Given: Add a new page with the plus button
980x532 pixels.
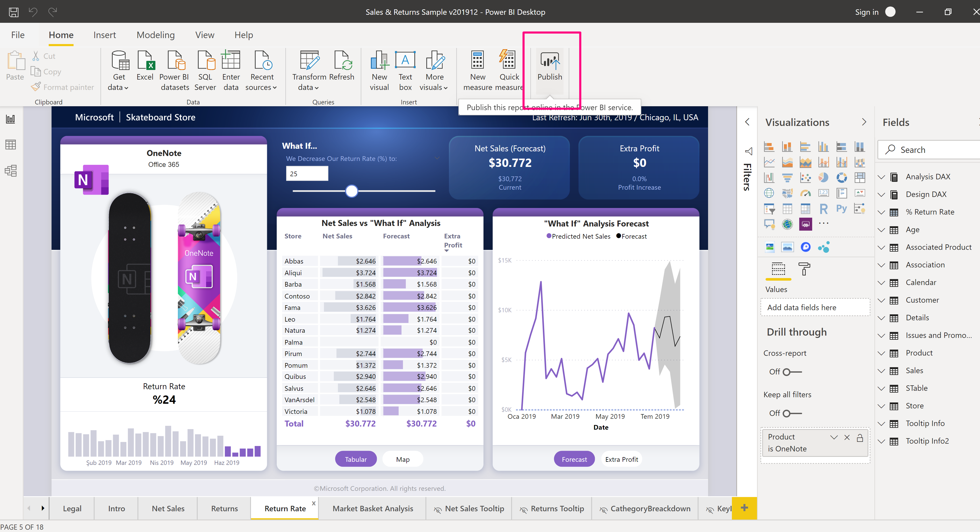Looking at the screenshot, I should tap(745, 508).
